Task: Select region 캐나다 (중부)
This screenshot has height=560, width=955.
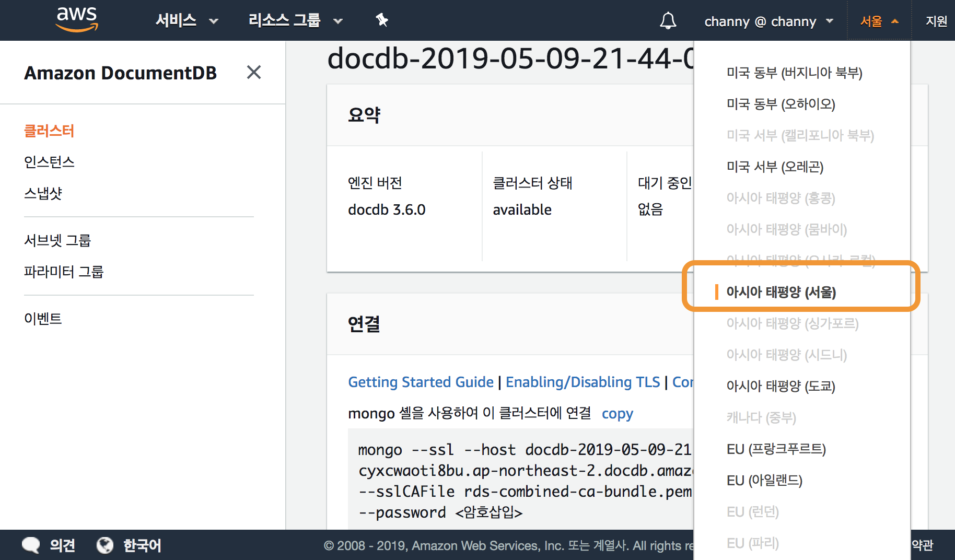Action: [761, 417]
